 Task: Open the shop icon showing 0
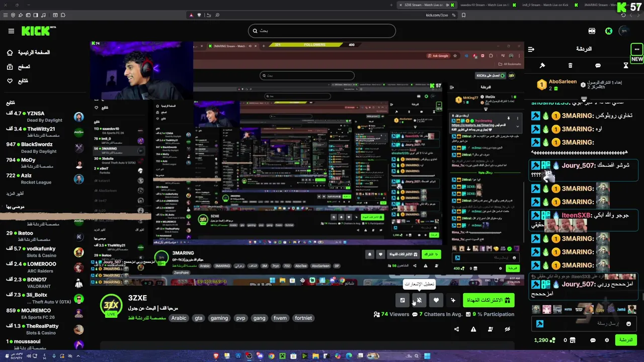click(569, 340)
